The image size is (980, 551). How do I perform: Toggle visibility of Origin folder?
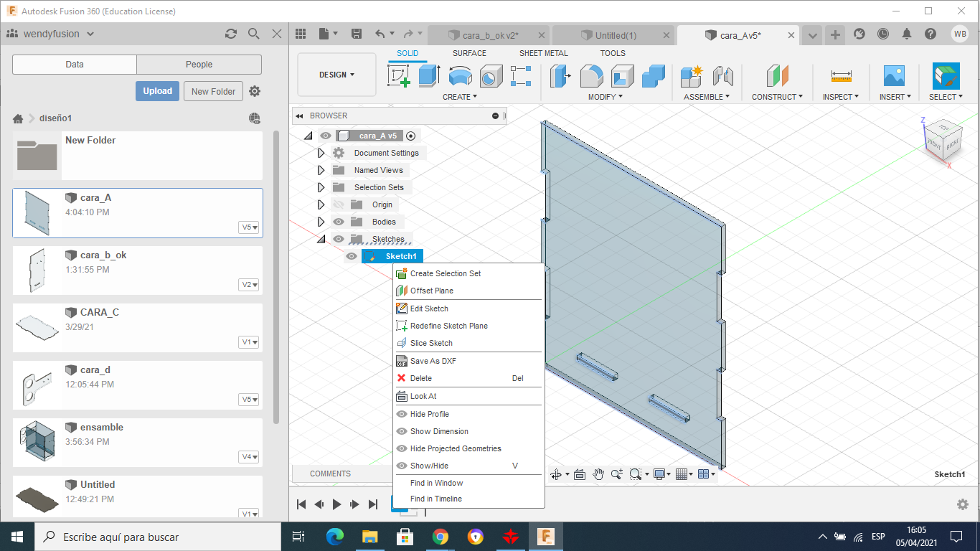339,204
